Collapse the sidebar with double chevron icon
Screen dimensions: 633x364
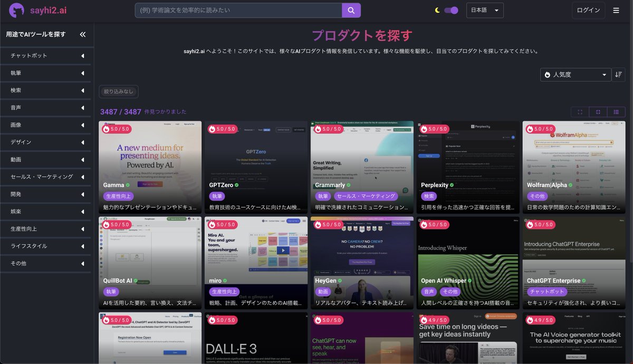pos(83,34)
